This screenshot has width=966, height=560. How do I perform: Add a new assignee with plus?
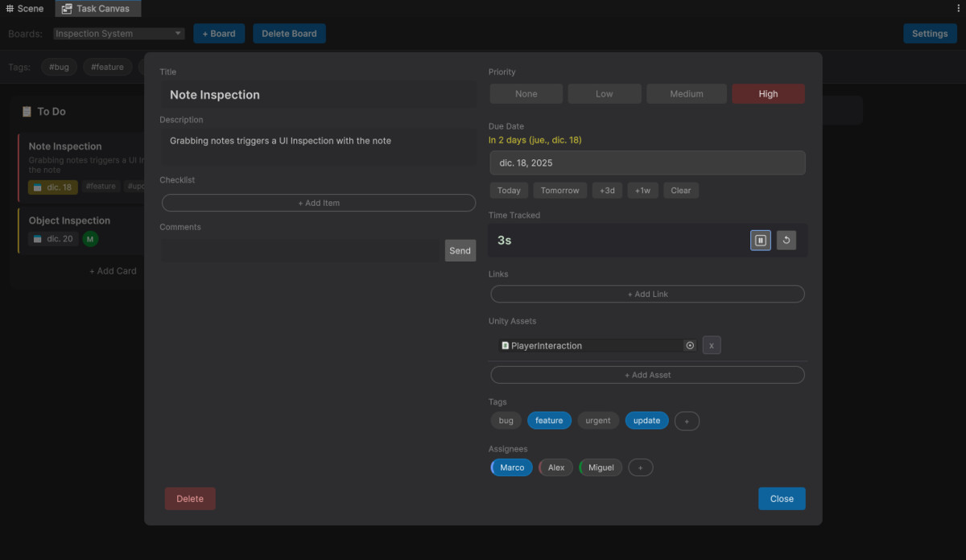[x=640, y=467]
